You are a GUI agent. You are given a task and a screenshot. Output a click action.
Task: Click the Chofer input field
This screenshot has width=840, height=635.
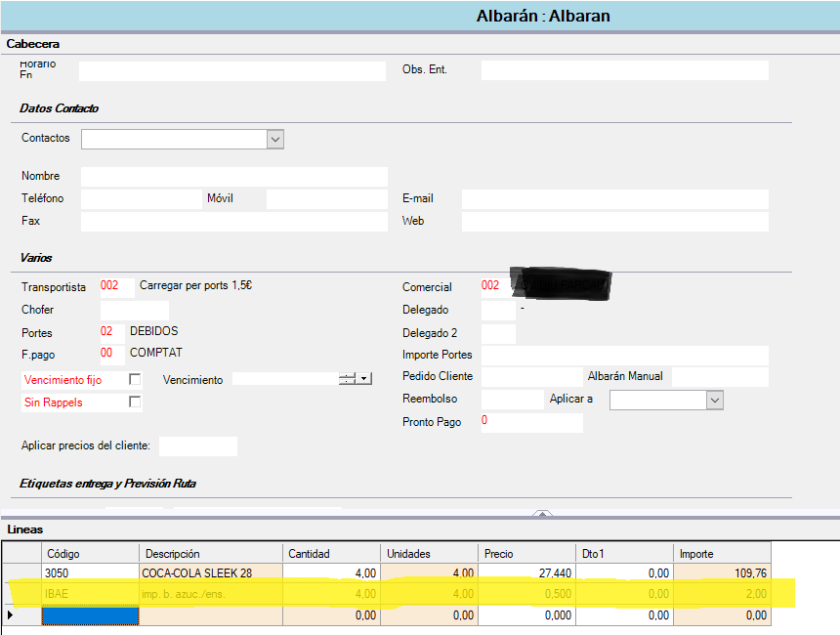[x=135, y=311]
